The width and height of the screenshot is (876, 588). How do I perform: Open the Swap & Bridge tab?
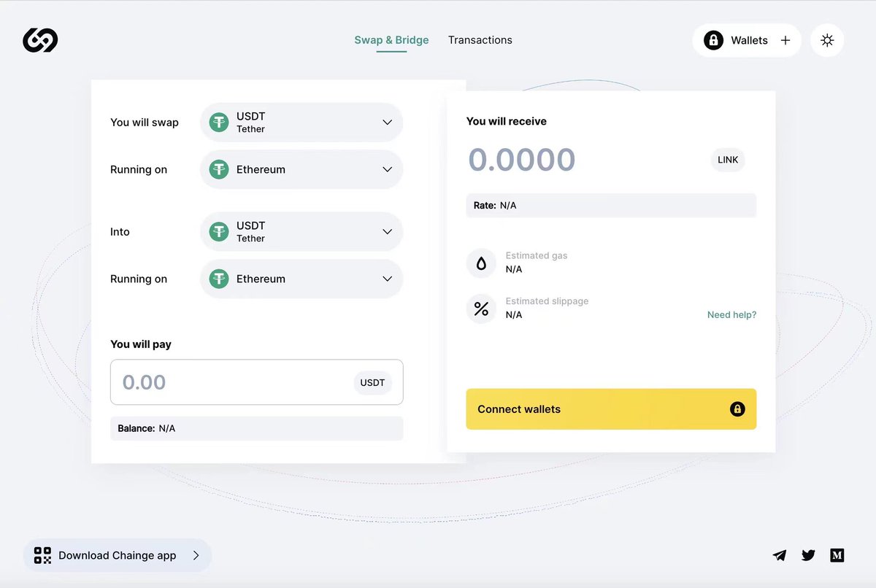[x=391, y=40]
